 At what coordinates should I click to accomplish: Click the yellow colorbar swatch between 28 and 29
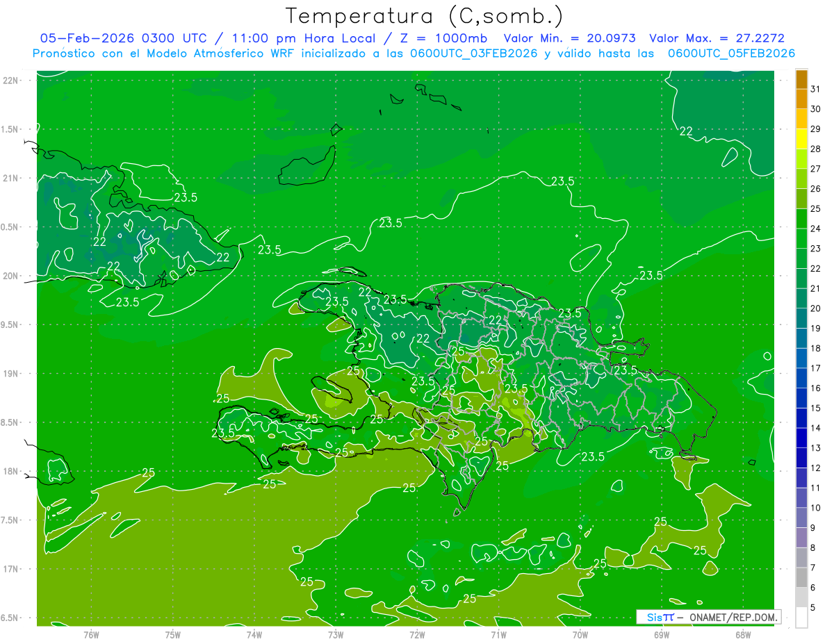801,139
